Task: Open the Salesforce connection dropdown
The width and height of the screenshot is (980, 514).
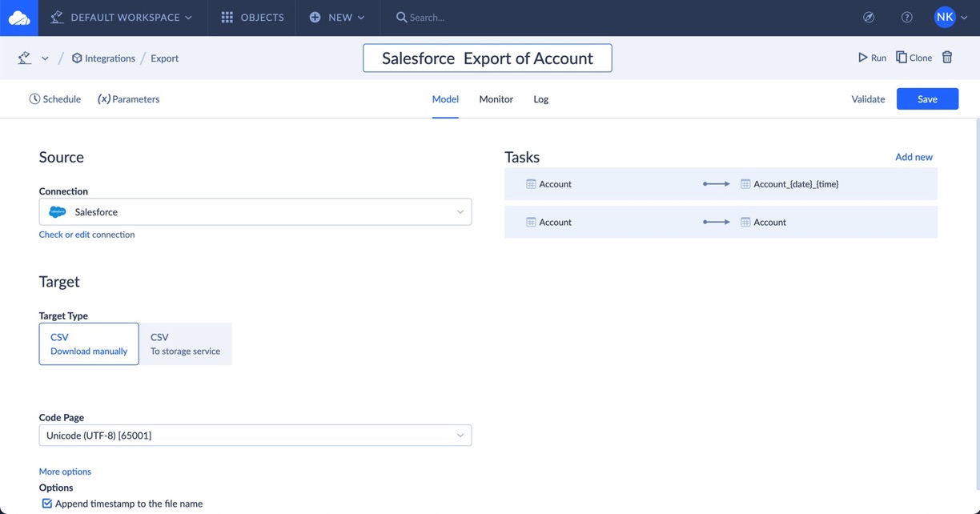Action: click(x=255, y=212)
